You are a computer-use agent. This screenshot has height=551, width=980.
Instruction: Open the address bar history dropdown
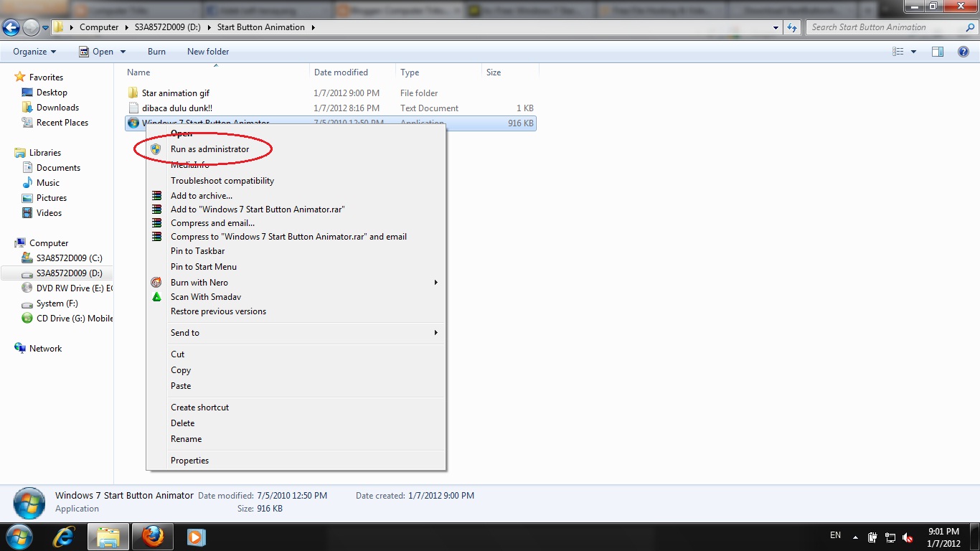(x=776, y=27)
